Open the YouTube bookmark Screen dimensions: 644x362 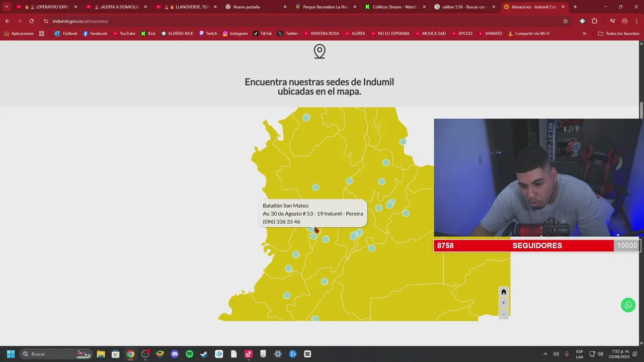point(124,33)
